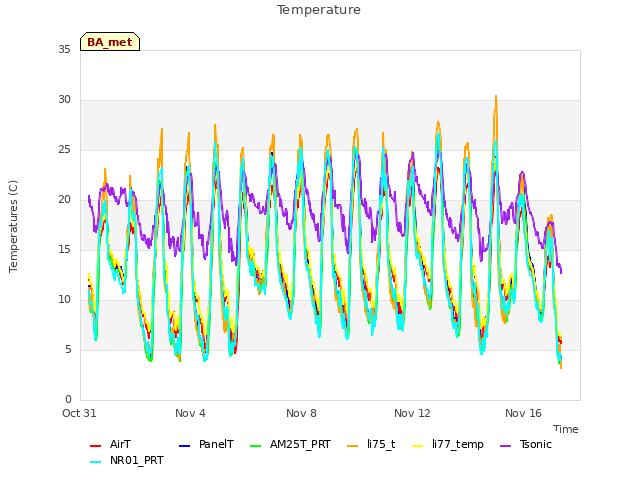640x480 pixels.
Task: Click the red AirT legend color marker
Action: click(95, 446)
